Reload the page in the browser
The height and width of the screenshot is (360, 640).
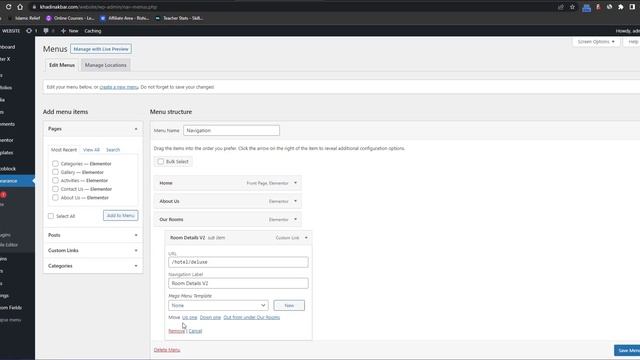8,7
